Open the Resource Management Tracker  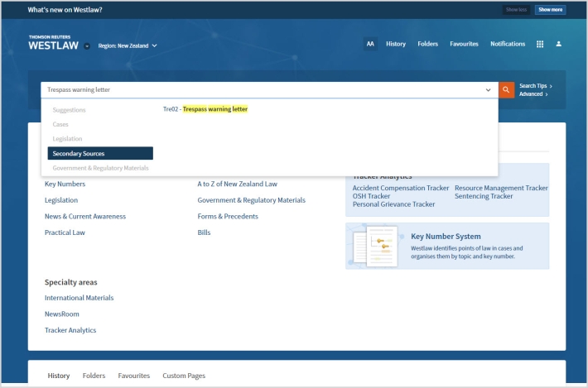tap(501, 188)
